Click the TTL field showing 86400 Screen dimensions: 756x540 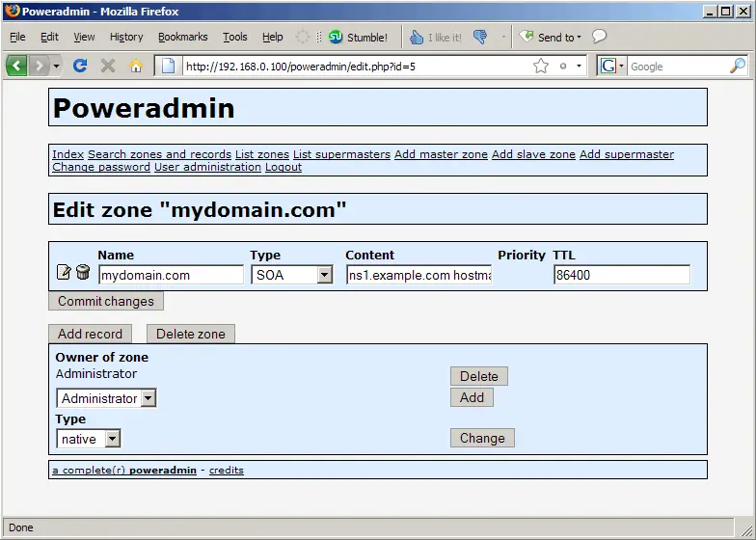tap(622, 275)
